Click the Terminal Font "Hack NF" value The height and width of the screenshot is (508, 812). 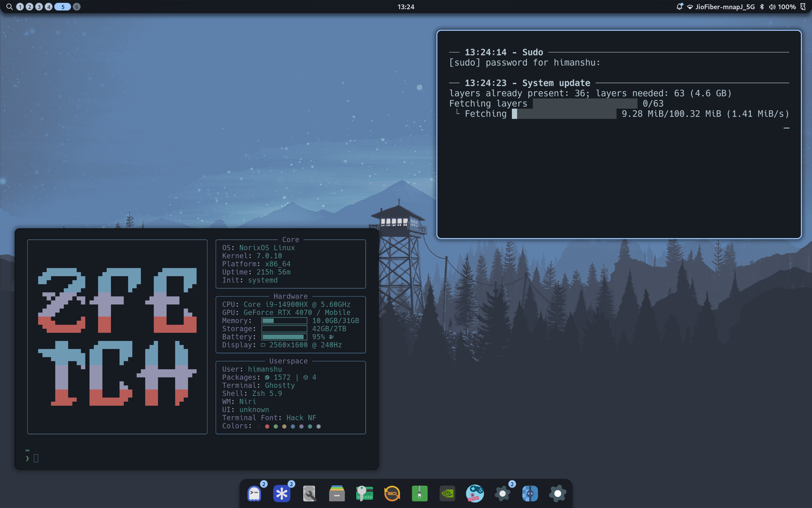pyautogui.click(x=301, y=418)
